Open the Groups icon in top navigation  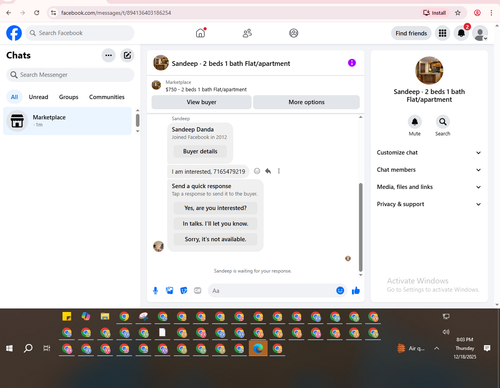pos(293,33)
